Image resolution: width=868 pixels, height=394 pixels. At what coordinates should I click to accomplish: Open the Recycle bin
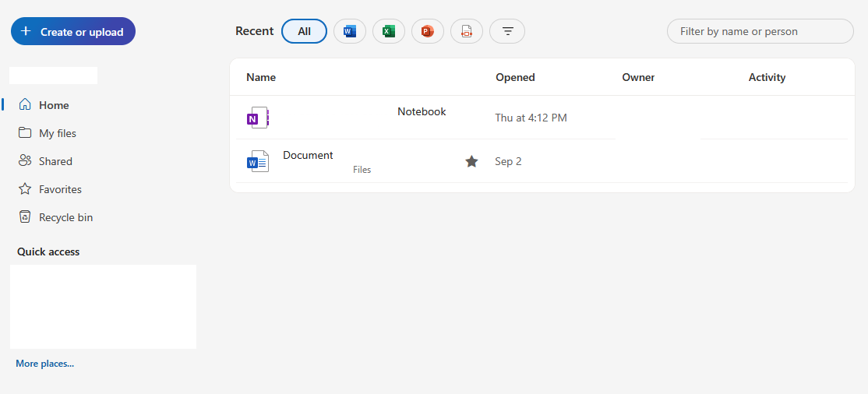(65, 217)
